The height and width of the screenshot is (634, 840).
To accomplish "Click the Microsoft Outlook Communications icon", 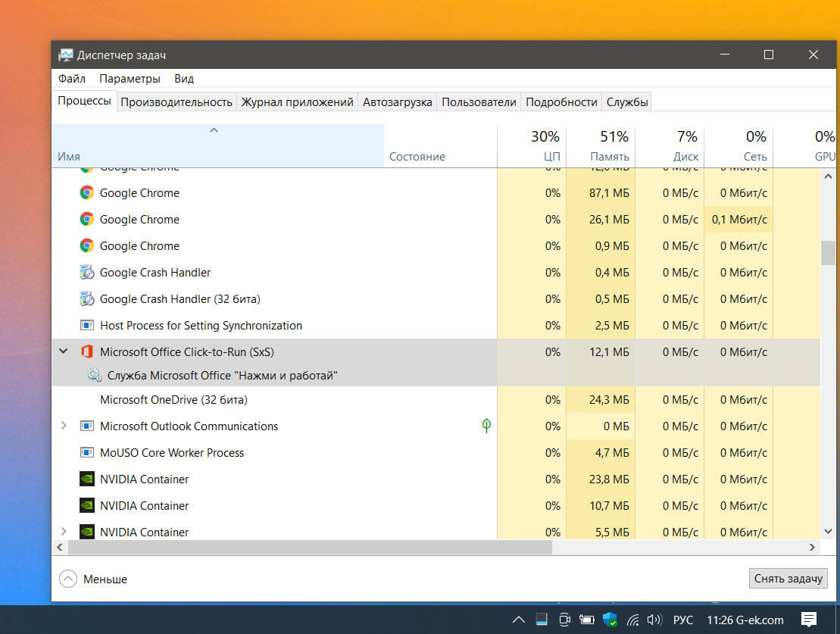I will [87, 426].
